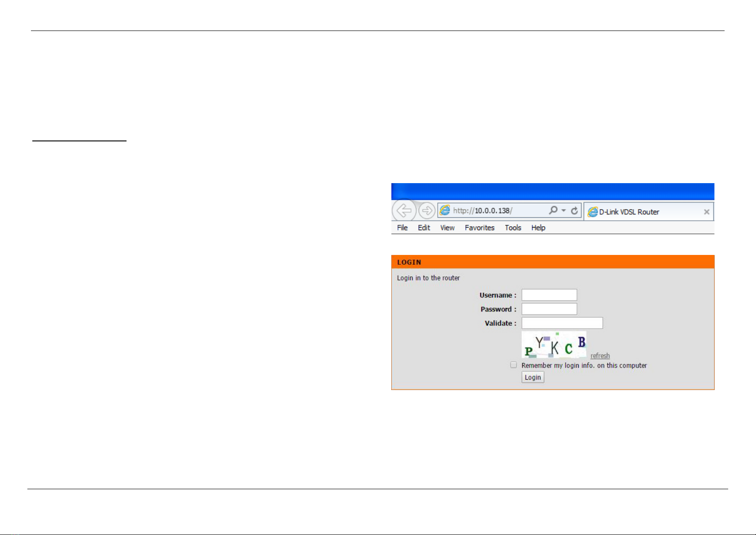Click the 'Login in to the router' text
This screenshot has height=535, width=756.
(x=428, y=278)
